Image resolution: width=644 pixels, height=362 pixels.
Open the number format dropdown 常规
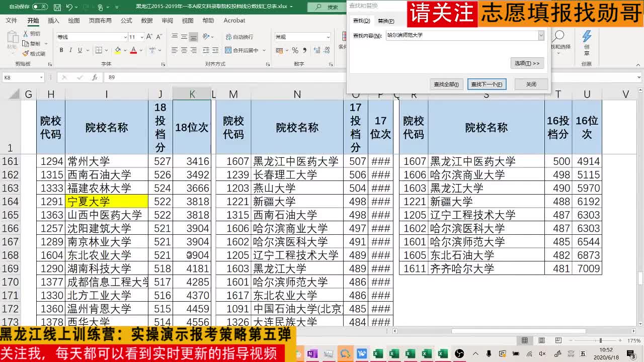328,37
